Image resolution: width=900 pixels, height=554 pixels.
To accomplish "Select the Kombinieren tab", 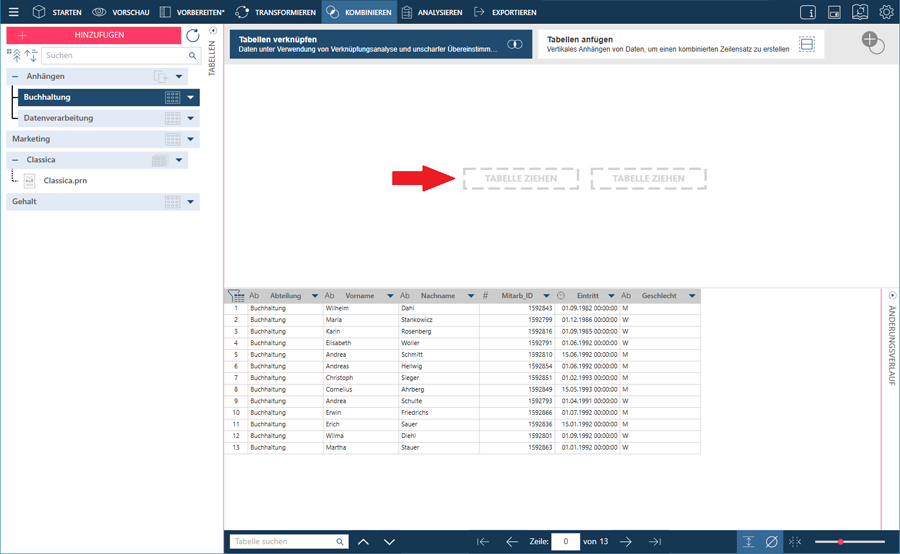I will coord(359,12).
